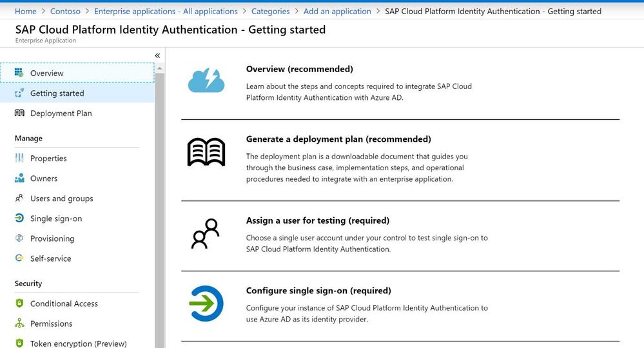Click the Deployment Plan book icon in sidebar
Viewport: 644px width, 348px height.
point(19,113)
